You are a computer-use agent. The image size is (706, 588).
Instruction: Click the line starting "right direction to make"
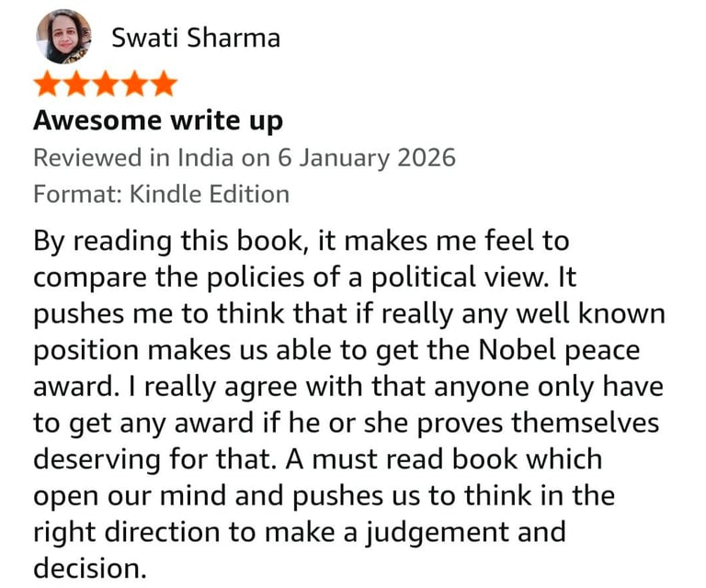coord(300,533)
